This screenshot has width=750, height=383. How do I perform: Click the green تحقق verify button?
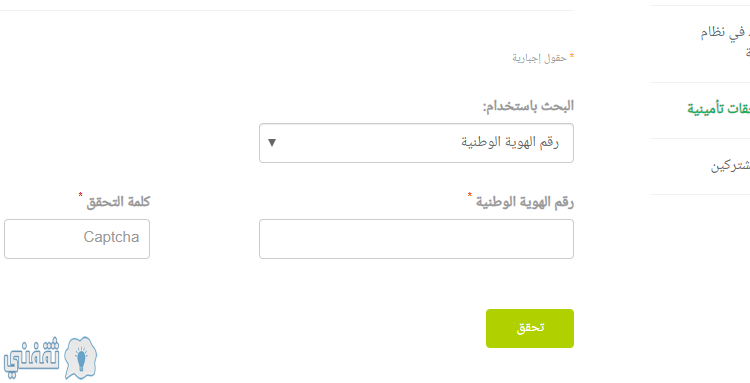click(x=529, y=328)
